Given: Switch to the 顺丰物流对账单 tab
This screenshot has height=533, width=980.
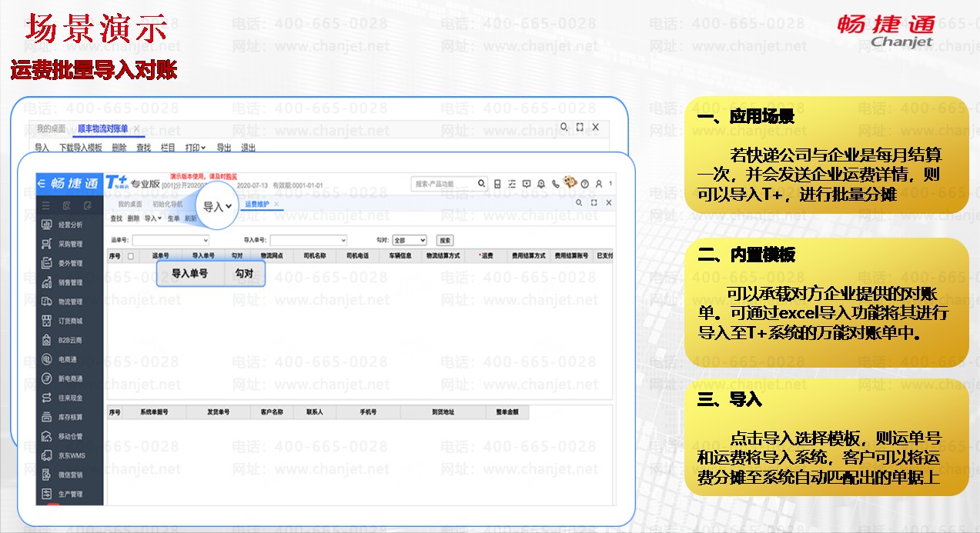Looking at the screenshot, I should (103, 128).
